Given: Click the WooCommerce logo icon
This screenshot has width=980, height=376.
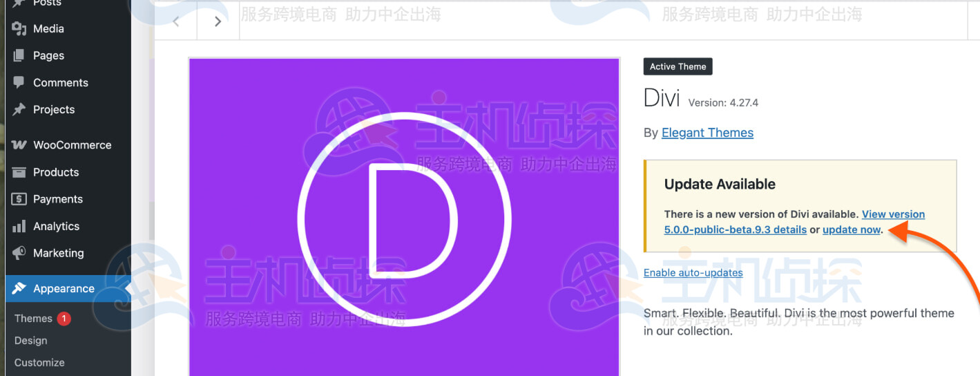Looking at the screenshot, I should pyautogui.click(x=19, y=145).
